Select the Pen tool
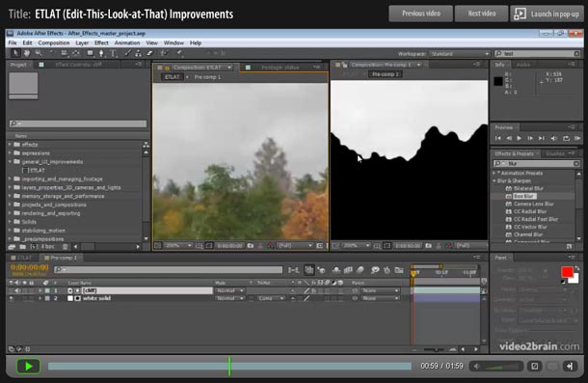Image resolution: width=588 pixels, height=383 pixels. [101, 53]
